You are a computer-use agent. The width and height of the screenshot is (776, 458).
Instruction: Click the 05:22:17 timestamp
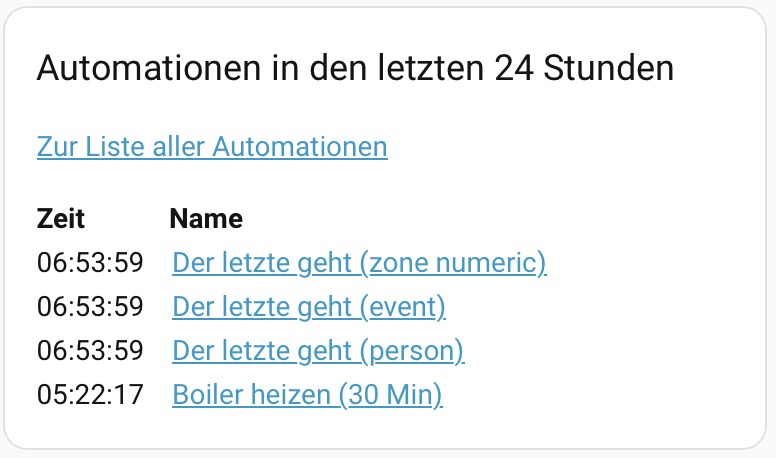point(90,395)
